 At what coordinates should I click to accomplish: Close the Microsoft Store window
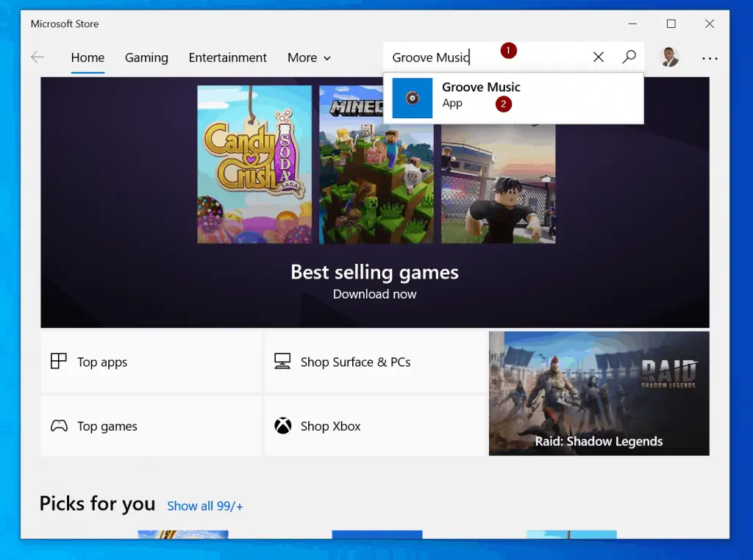[710, 24]
